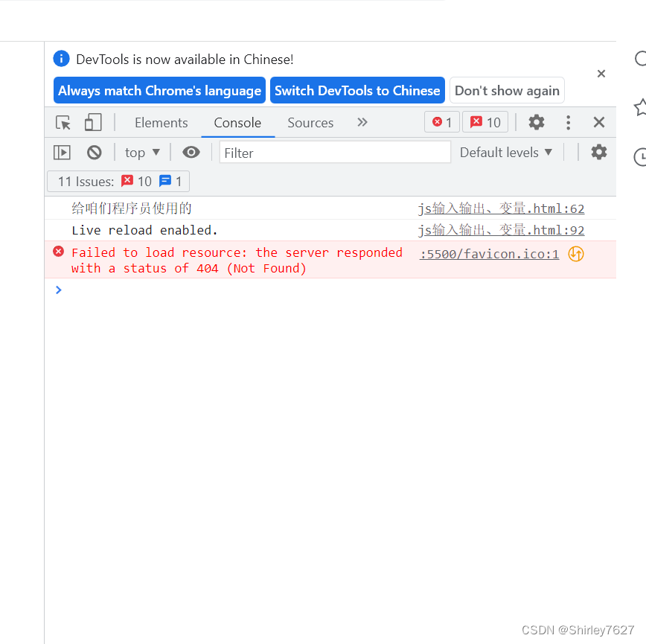Expand the hidden tabs chevron
The image size is (646, 644).
click(362, 122)
